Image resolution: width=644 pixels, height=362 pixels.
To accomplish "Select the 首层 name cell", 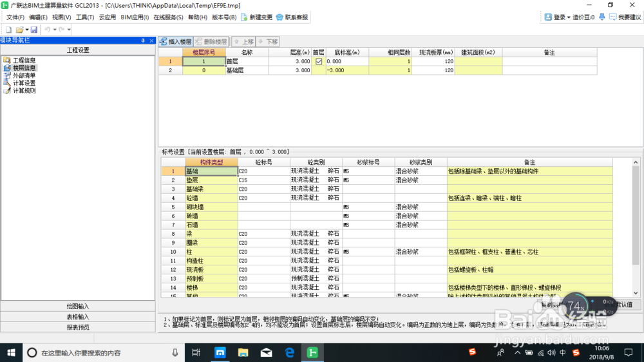I will point(247,61).
